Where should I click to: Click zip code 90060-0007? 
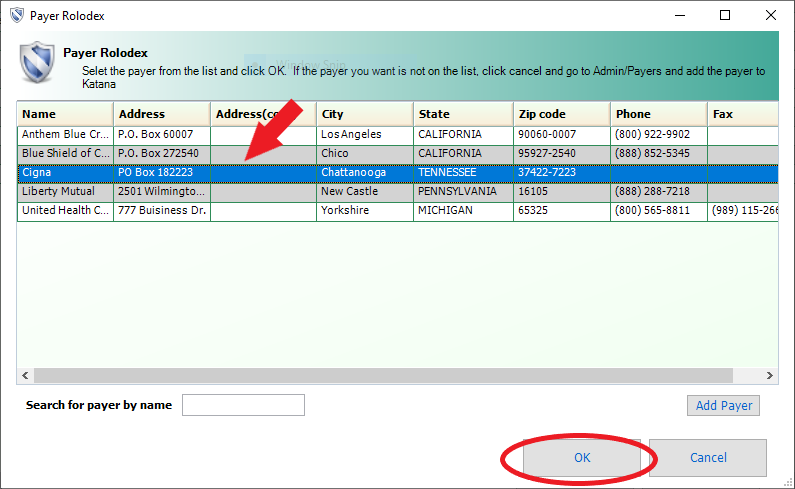click(x=562, y=134)
